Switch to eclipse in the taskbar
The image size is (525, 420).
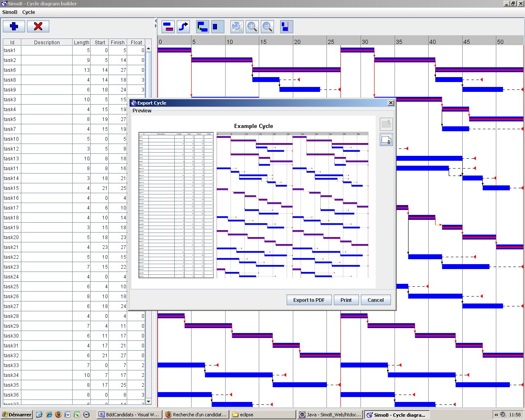262,415
